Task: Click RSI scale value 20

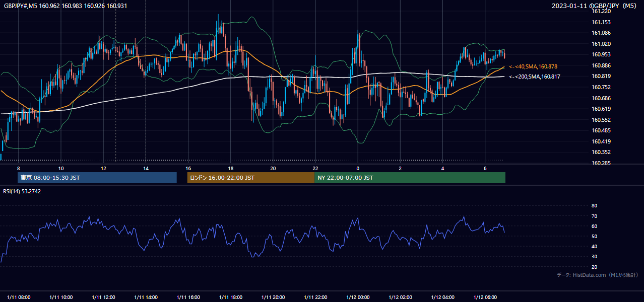Action: coord(594,267)
